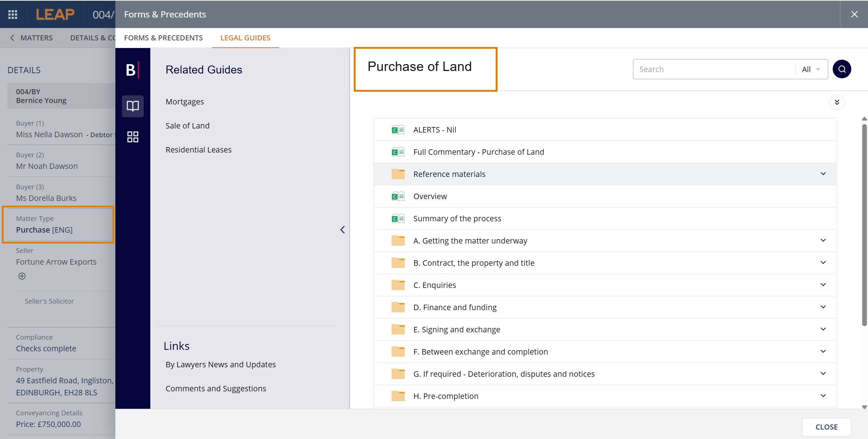The height and width of the screenshot is (439, 868).
Task: Expand D. Finance and funding folder
Action: coord(455,307)
